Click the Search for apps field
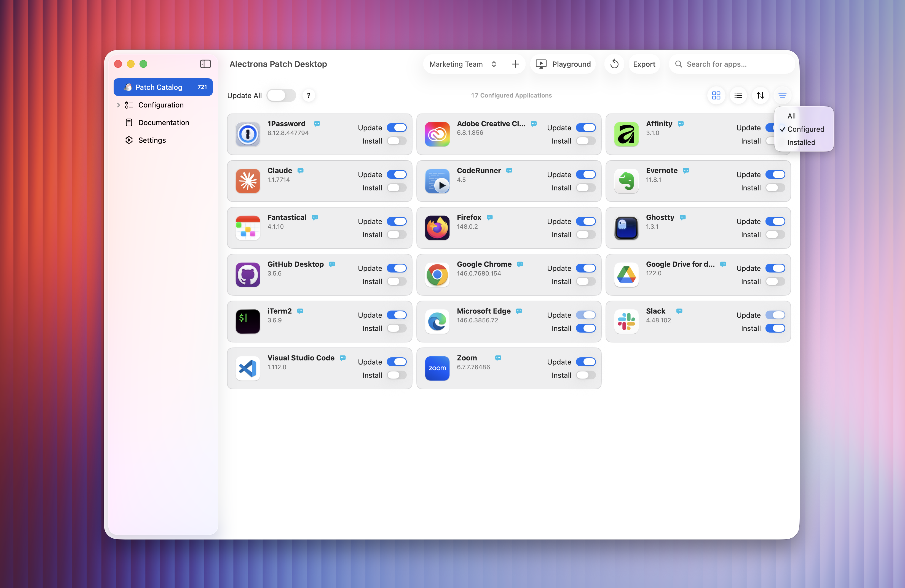Image resolution: width=905 pixels, height=588 pixels. [732, 64]
